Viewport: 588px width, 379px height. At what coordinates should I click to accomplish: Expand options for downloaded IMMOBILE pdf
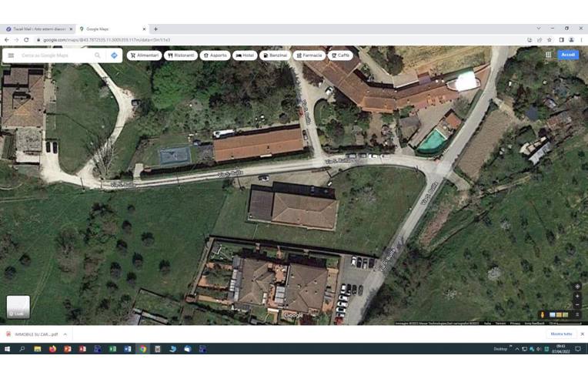[65, 334]
